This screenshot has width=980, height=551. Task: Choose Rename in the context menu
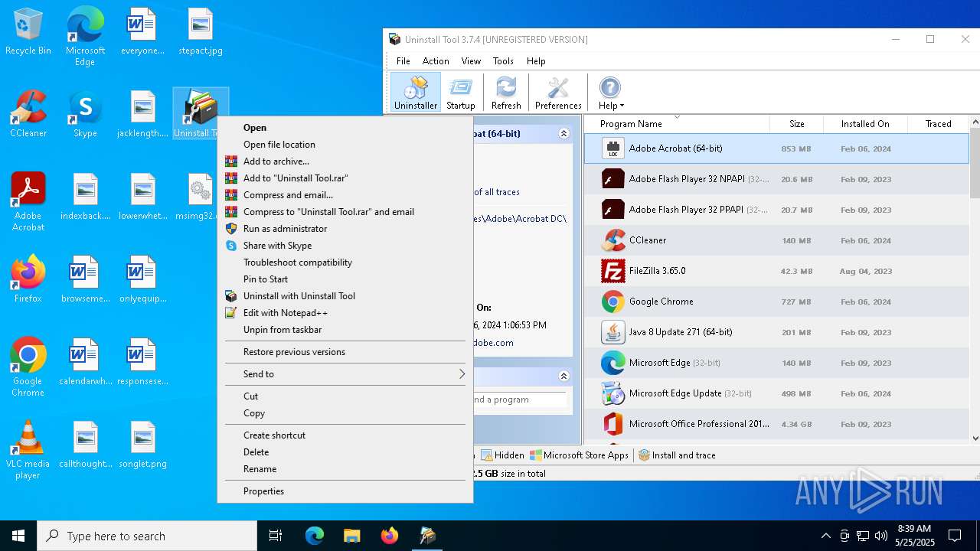pos(345,469)
